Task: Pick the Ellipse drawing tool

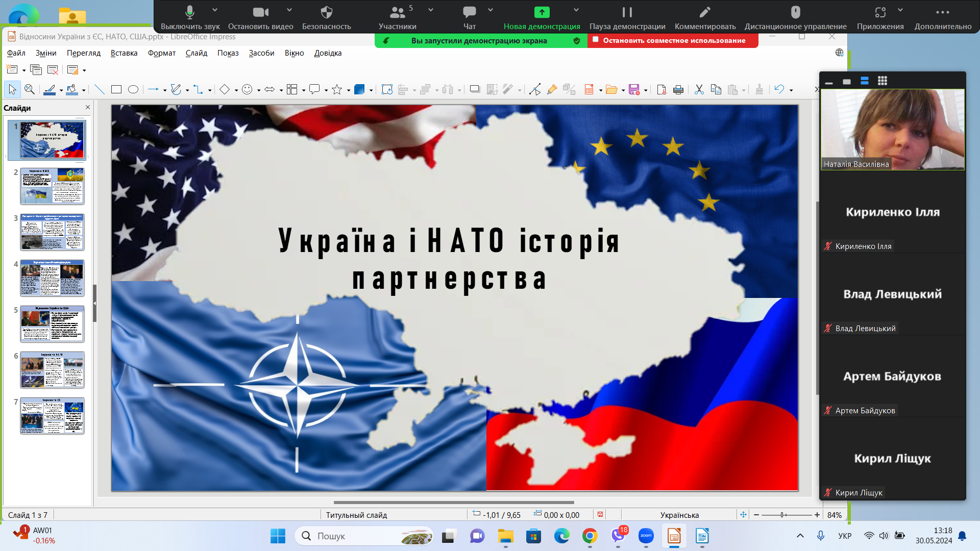Action: [x=133, y=90]
